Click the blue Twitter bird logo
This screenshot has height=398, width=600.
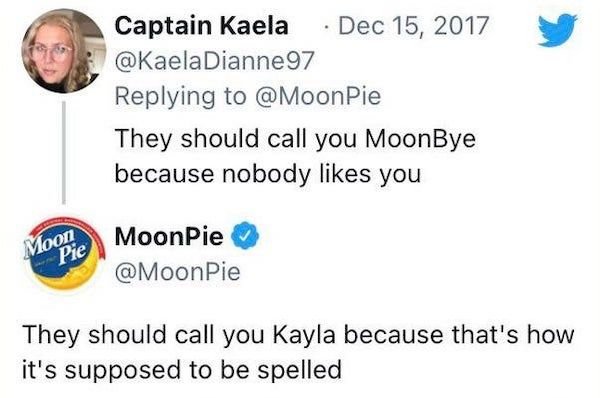pyautogui.click(x=558, y=30)
